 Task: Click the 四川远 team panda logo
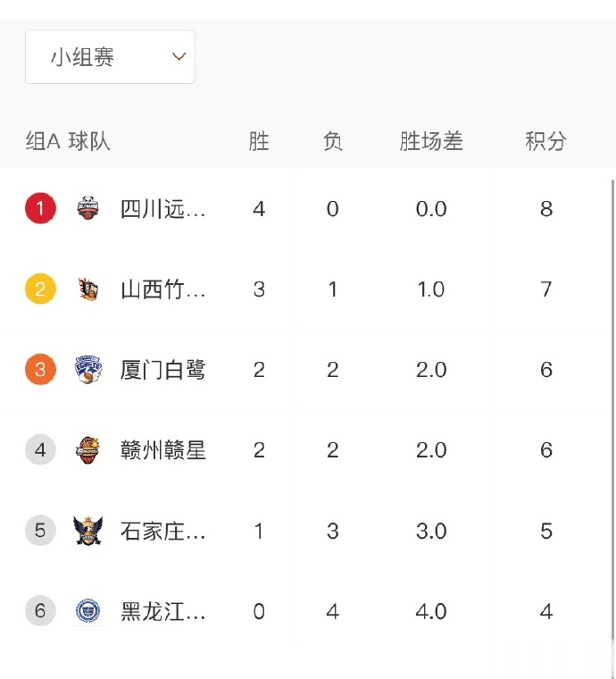coord(88,208)
